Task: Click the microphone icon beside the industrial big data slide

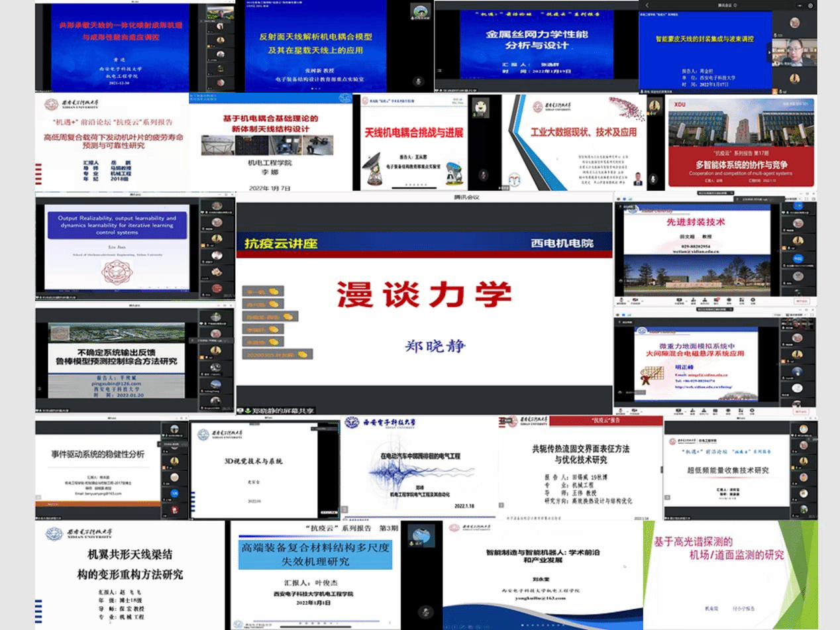Action: [x=653, y=178]
